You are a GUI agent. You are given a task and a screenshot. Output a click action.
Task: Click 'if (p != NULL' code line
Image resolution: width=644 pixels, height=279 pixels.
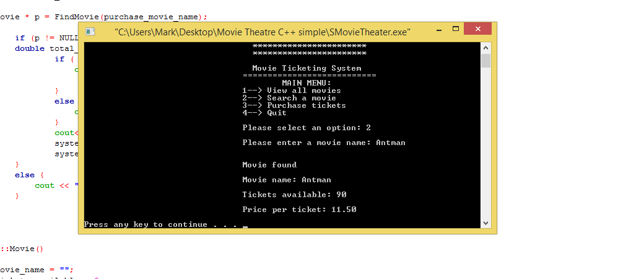[46, 38]
